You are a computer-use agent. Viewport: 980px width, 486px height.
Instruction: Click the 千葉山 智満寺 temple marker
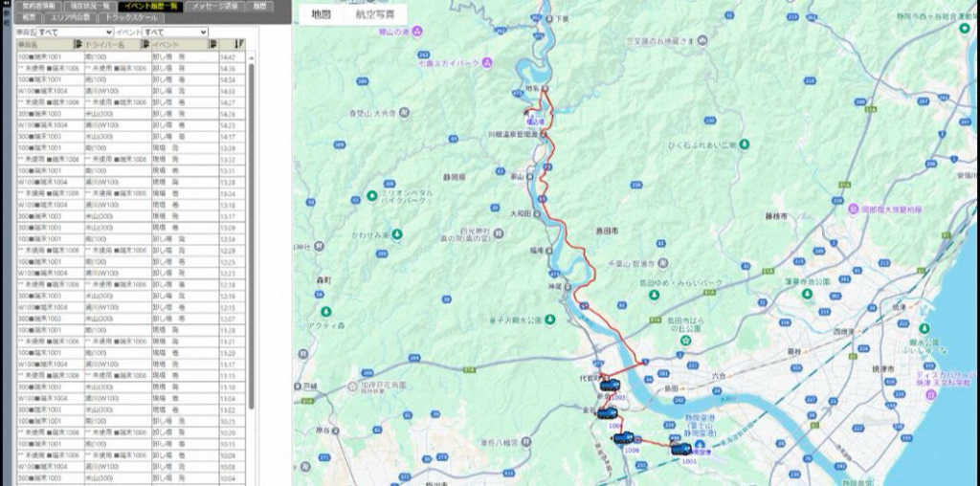click(x=662, y=263)
